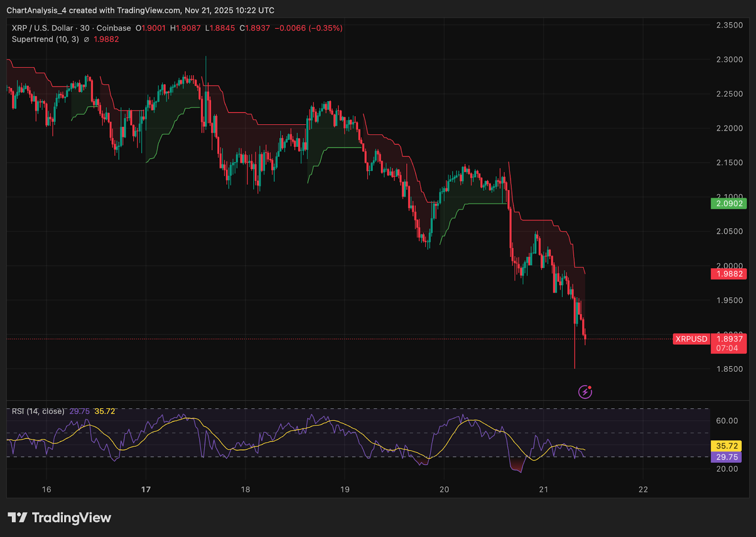This screenshot has height=537, width=756.
Task: Click date 21 on the time axis
Action: pyautogui.click(x=543, y=489)
